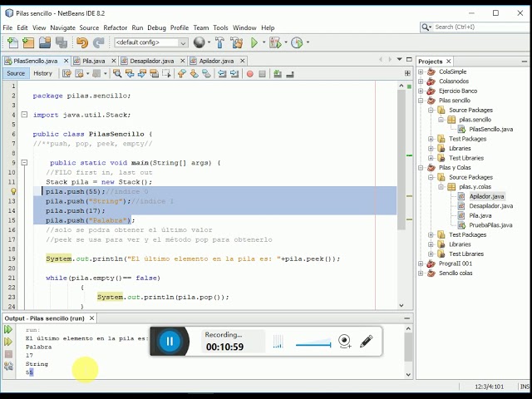Click the Stop Macro Recording icon

click(263, 74)
